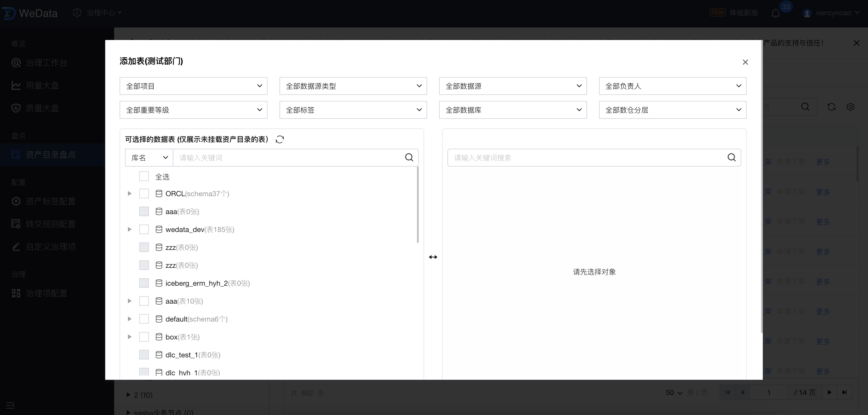Close the 添加表 dialog with X

point(745,62)
